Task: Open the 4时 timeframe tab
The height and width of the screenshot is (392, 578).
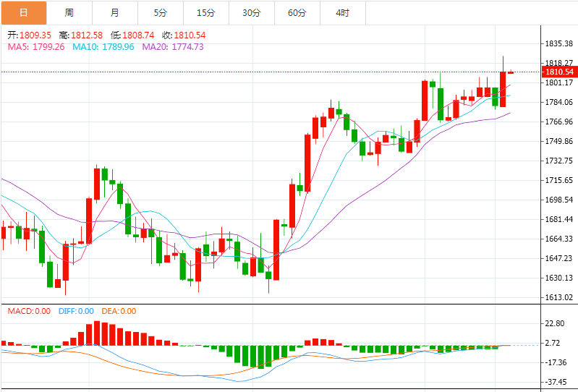Action: 343,13
